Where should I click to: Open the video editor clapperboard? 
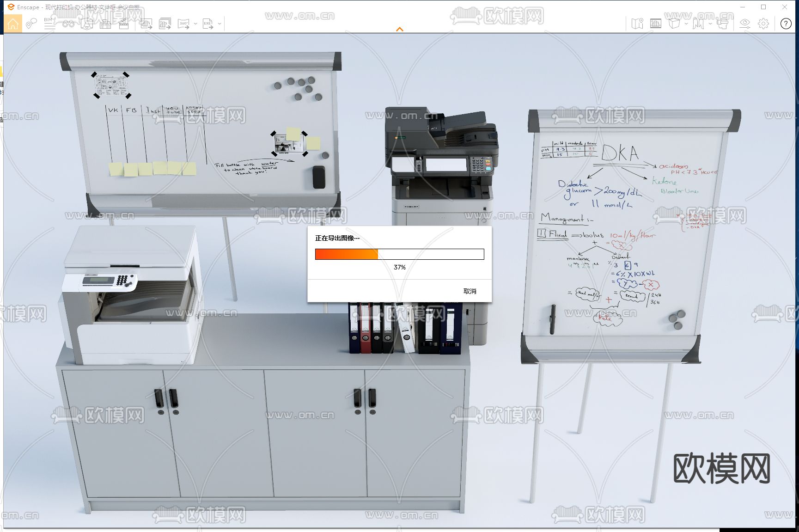pyautogui.click(x=124, y=24)
